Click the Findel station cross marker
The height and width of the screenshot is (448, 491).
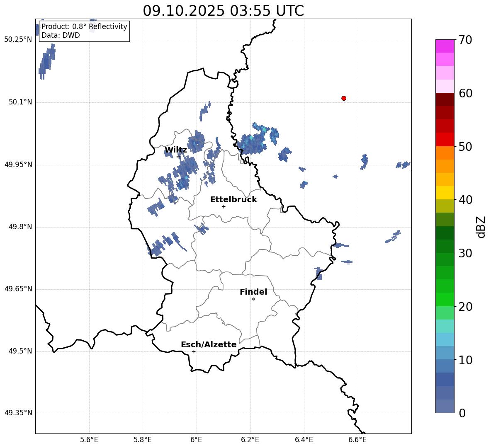tap(253, 299)
